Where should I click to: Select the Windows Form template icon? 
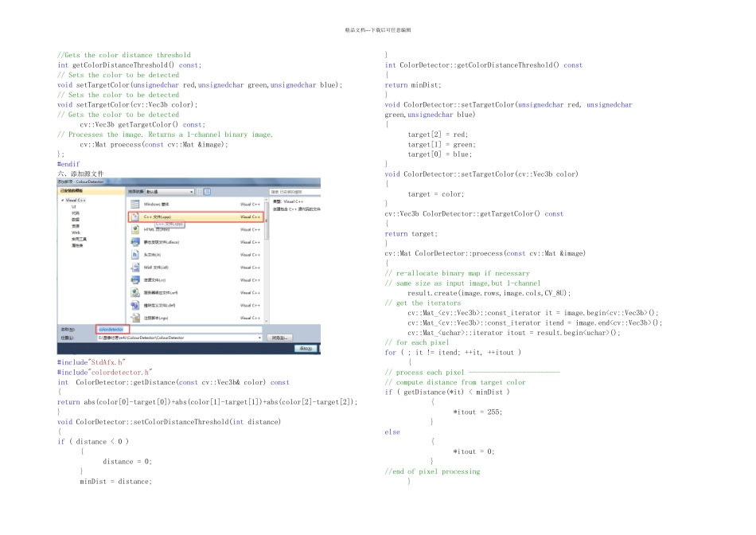tap(135, 205)
